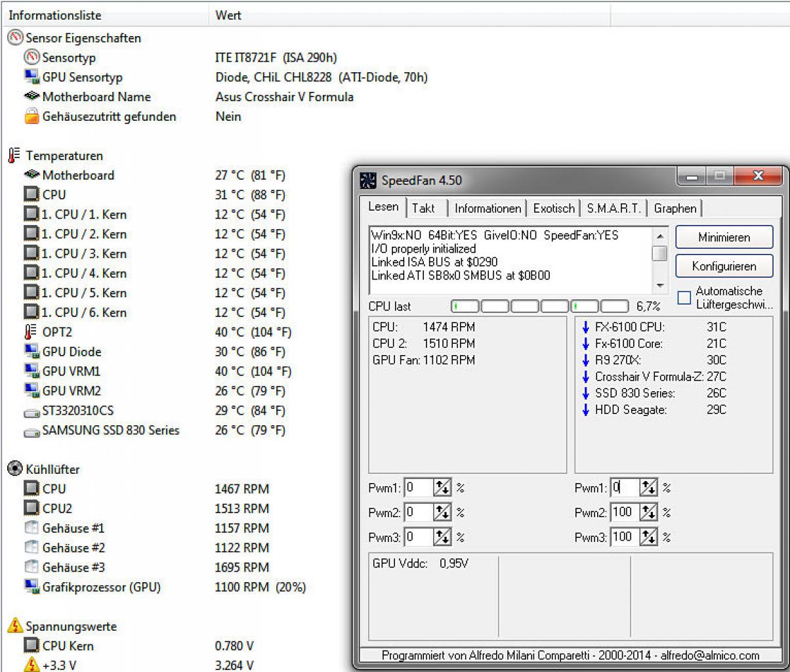
Task: Enable the Automatische Lüftergeschwindigkeit checkbox
Action: [x=684, y=298]
